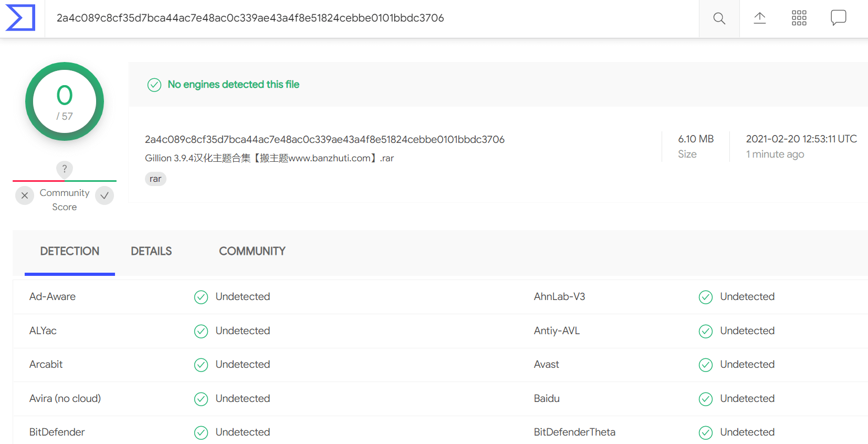868x444 pixels.
Task: Click the check icon in BitDefenderTheta row
Action: [706, 433]
